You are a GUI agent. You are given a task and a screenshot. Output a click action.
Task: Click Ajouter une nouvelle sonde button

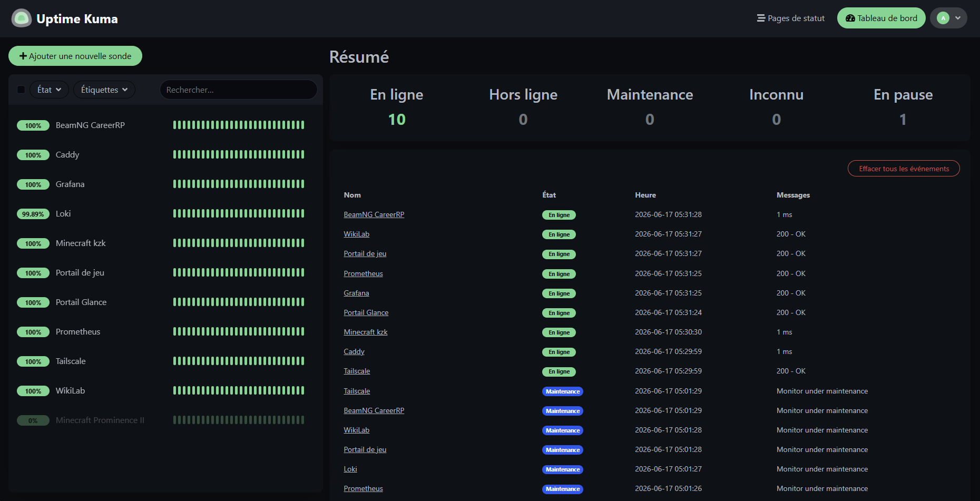[x=75, y=56]
